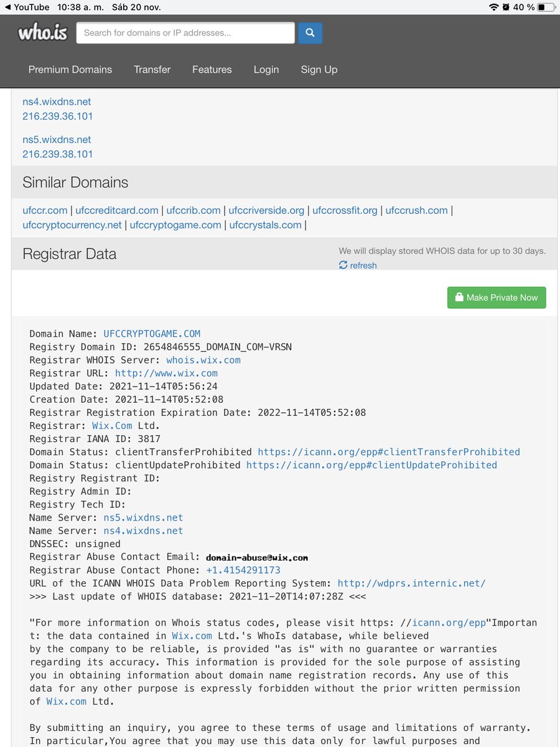Click the Make Private Now button
This screenshot has height=747, width=560.
point(497,298)
